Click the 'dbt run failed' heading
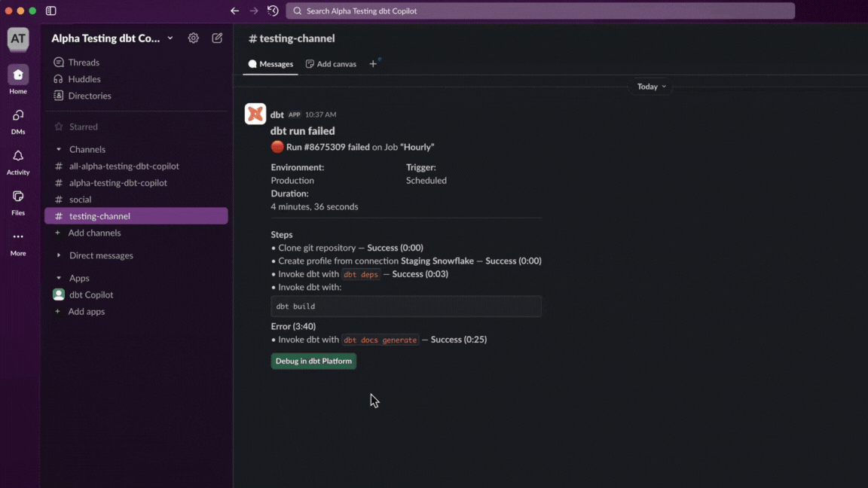 (x=302, y=130)
